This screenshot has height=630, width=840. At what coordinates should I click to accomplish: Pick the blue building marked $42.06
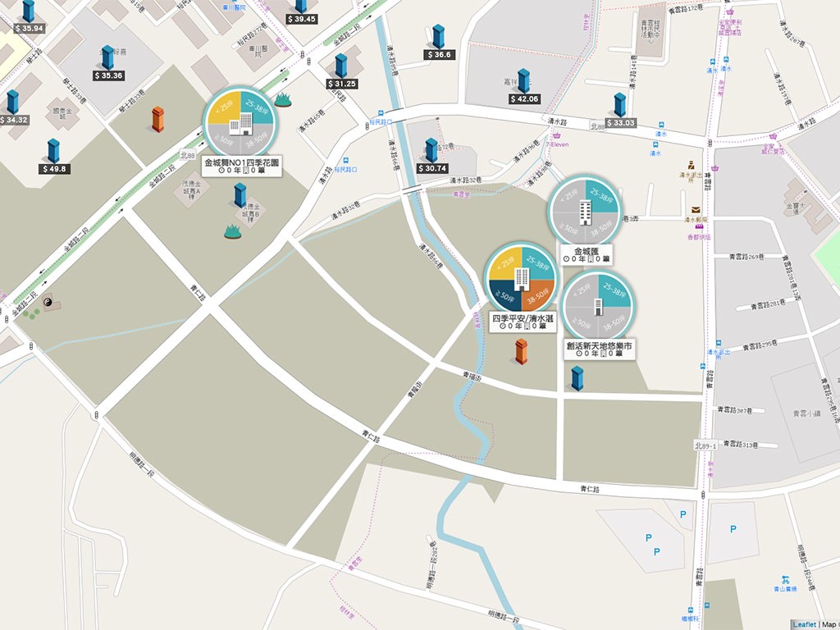tap(523, 81)
